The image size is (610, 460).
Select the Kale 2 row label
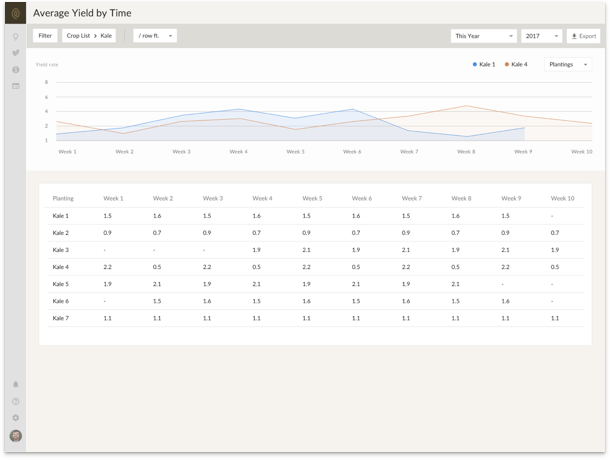[61, 233]
